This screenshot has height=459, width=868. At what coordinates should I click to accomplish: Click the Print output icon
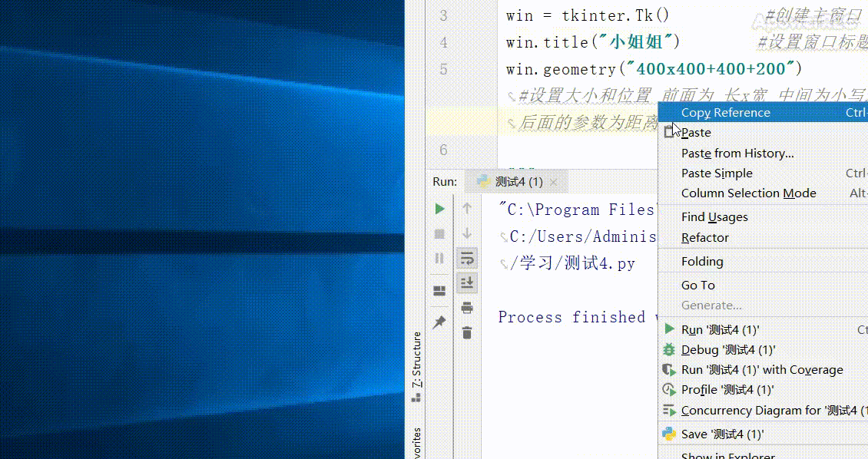coord(467,308)
